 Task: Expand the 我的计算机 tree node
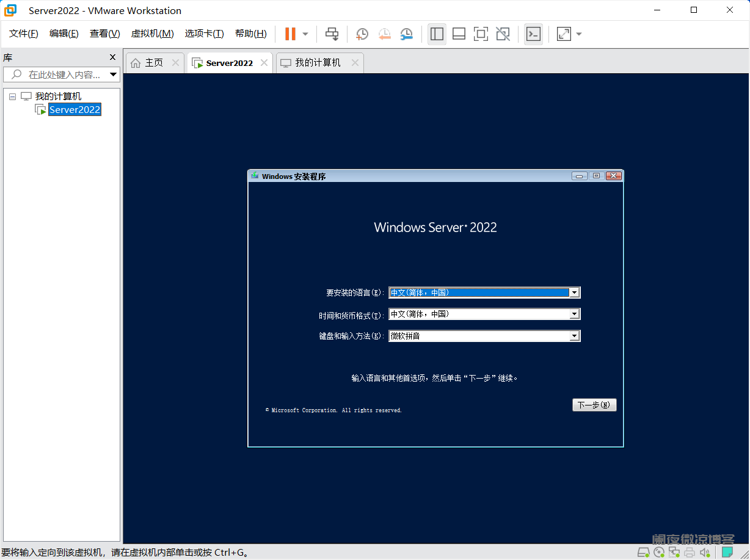click(12, 96)
